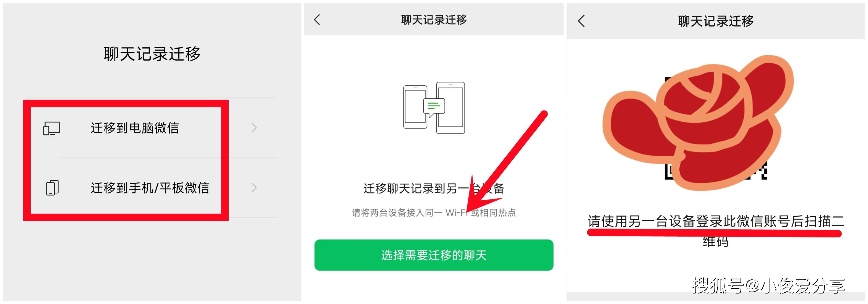Click the 聊天记录迁移 title on the right screen

click(x=716, y=21)
